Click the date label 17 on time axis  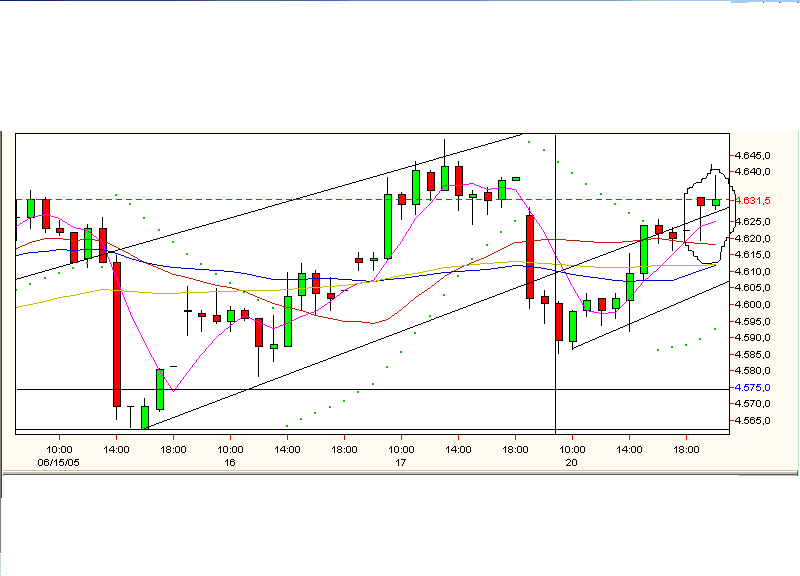pyautogui.click(x=401, y=463)
